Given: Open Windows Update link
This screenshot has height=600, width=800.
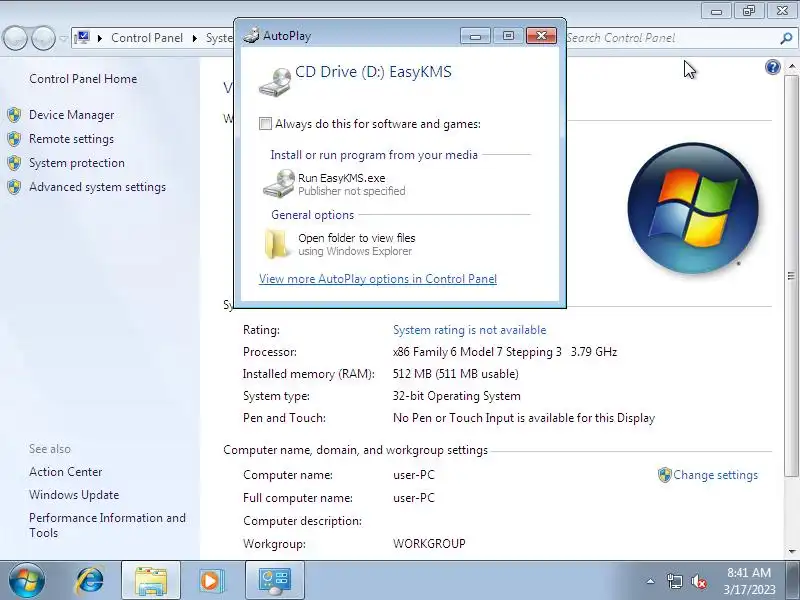Looking at the screenshot, I should pos(74,494).
